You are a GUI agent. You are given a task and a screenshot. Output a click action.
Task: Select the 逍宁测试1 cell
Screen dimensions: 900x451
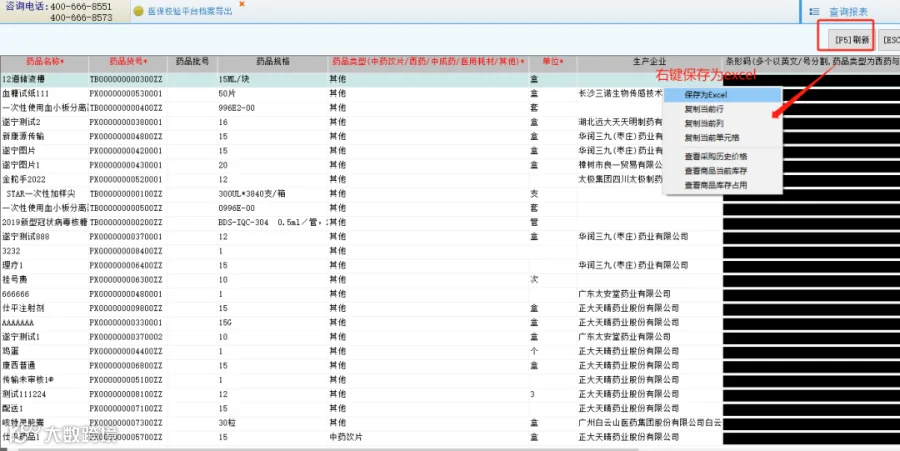point(44,337)
